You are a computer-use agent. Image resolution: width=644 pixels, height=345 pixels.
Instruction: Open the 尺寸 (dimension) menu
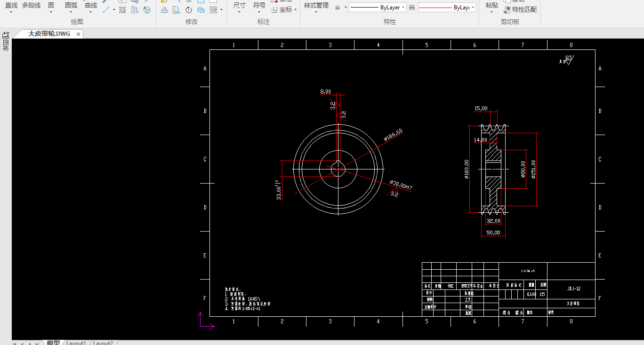[x=239, y=7]
